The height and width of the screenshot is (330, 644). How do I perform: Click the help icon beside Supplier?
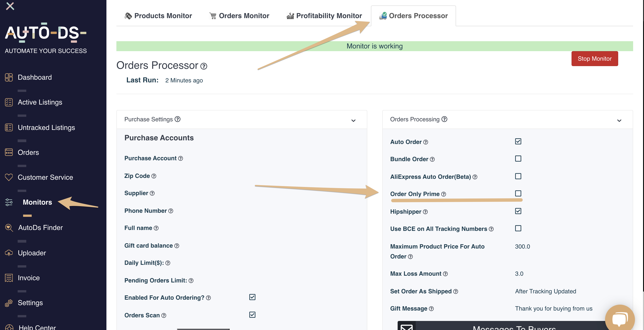coord(152,193)
